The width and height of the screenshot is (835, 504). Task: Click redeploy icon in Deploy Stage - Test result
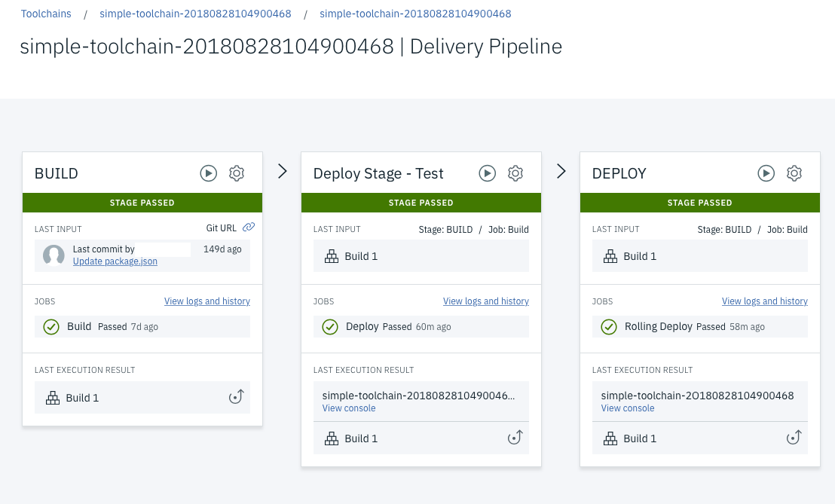(515, 438)
